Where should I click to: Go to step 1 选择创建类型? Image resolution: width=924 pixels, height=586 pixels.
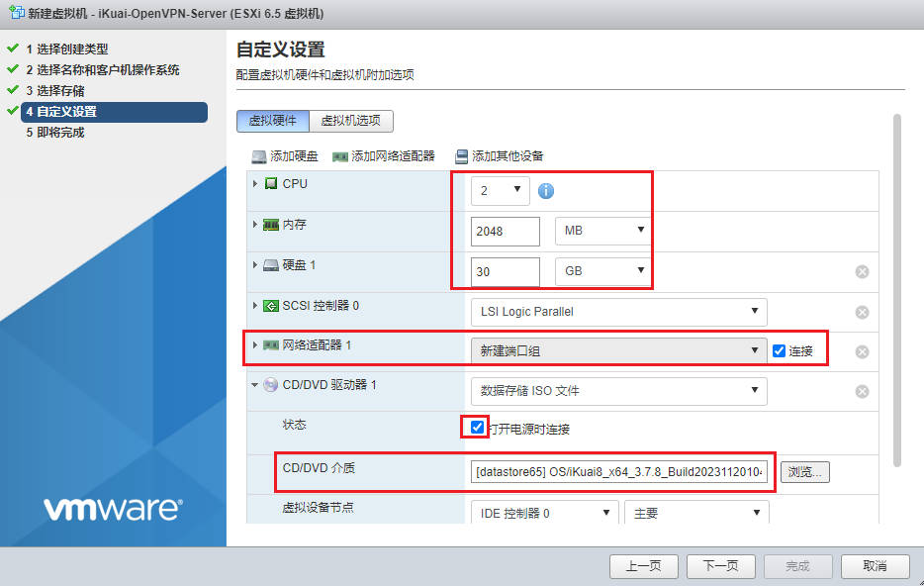point(66,49)
